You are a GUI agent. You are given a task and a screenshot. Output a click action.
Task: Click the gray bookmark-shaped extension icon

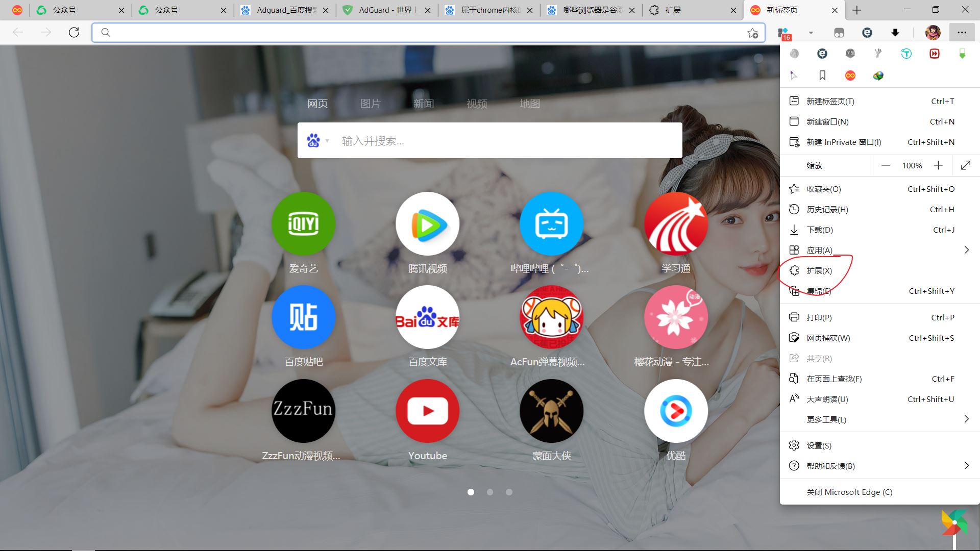[x=822, y=75]
